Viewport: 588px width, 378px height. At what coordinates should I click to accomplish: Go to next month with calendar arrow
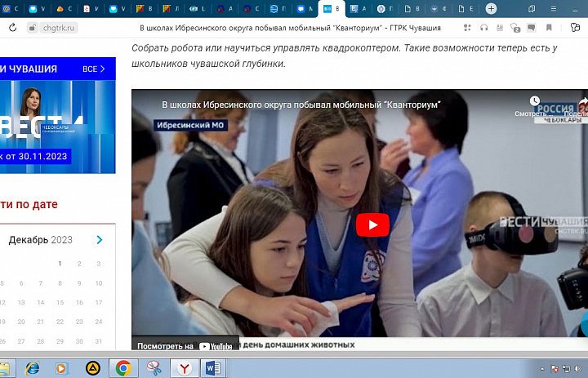coord(100,240)
